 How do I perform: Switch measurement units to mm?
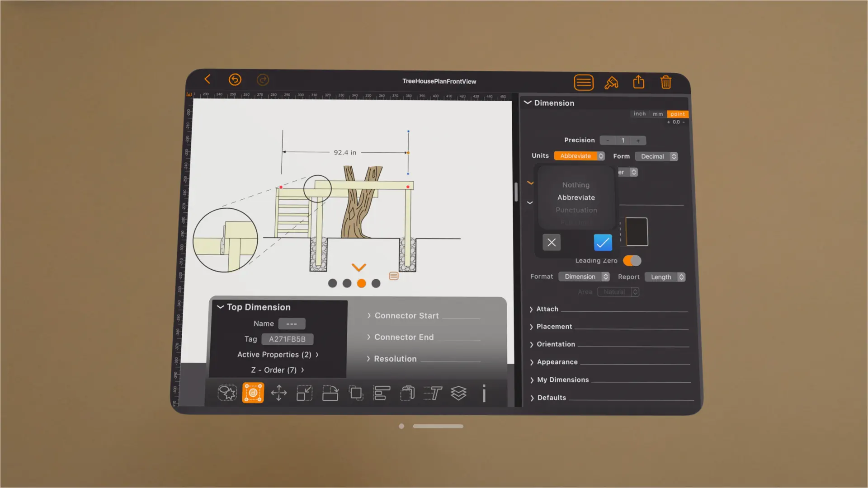tap(658, 113)
